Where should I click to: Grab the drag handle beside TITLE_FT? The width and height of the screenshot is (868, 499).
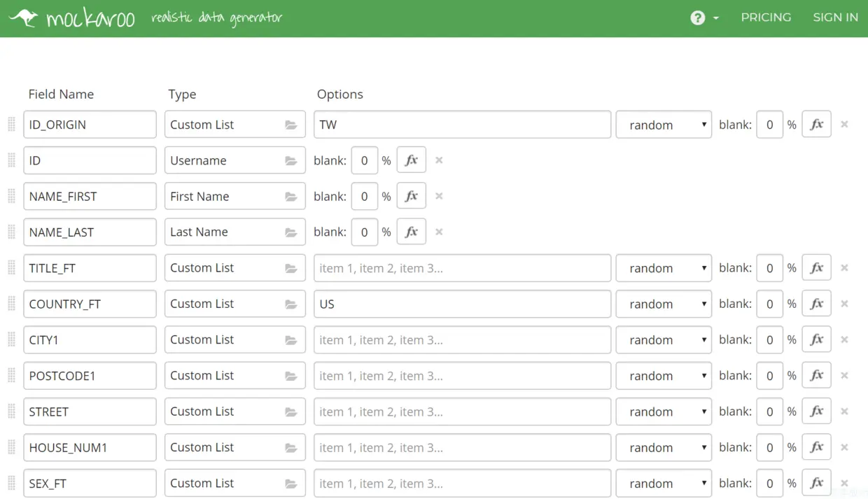(x=11, y=268)
